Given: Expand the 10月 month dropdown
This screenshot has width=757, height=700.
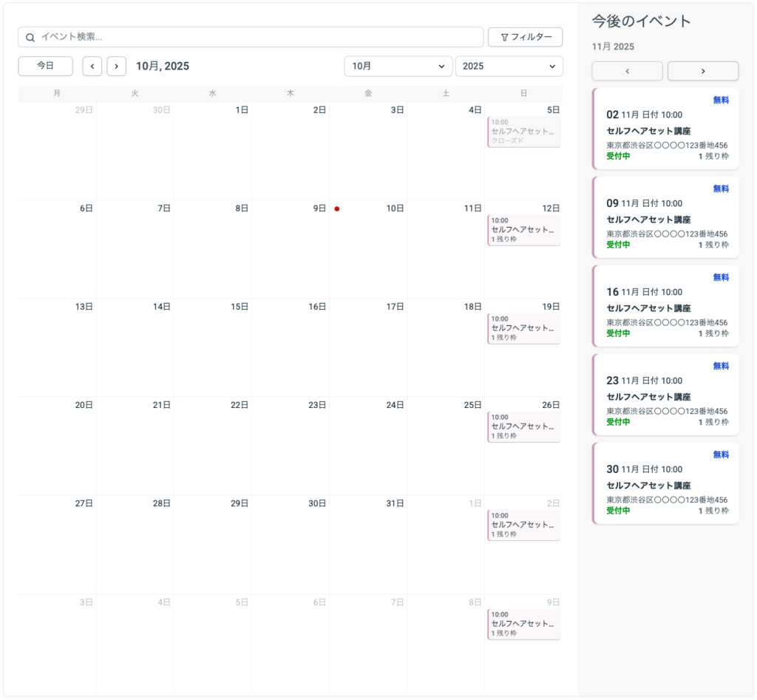Looking at the screenshot, I should tap(398, 66).
